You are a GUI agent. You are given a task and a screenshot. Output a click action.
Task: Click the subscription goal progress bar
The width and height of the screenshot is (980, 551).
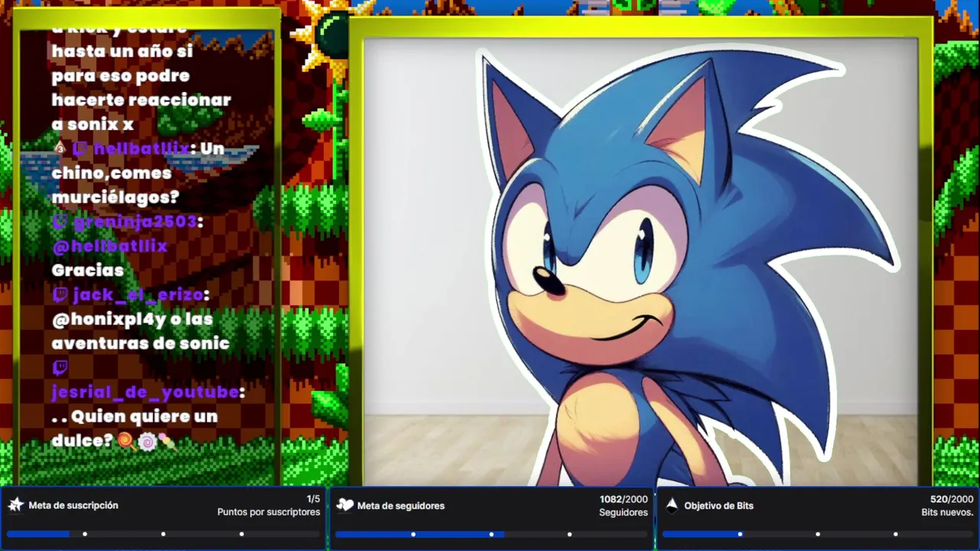pos(163,533)
